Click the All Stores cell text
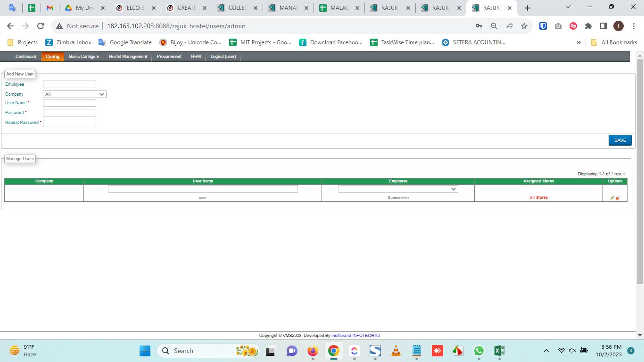The height and width of the screenshot is (362, 644). pyautogui.click(x=538, y=198)
